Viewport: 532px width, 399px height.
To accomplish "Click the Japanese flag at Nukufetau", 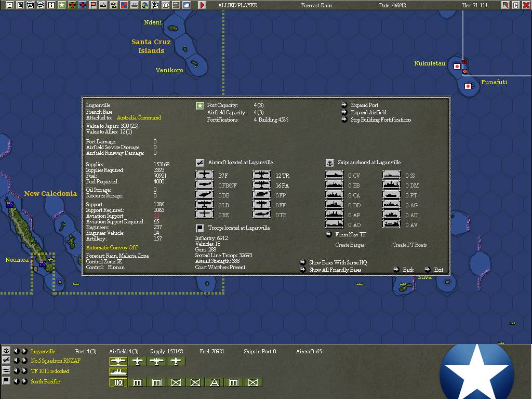I will pos(457,66).
